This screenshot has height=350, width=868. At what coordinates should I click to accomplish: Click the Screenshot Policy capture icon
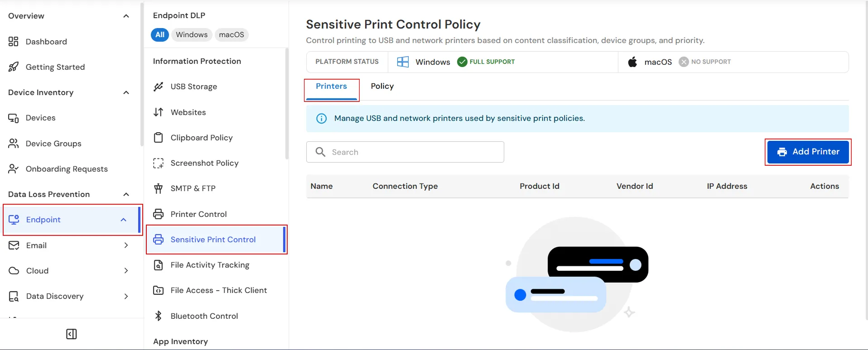158,163
